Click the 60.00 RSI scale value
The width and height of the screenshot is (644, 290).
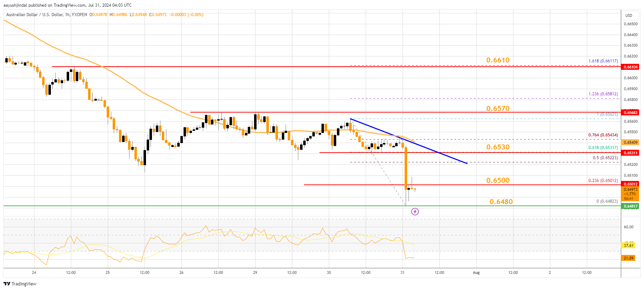point(629,227)
